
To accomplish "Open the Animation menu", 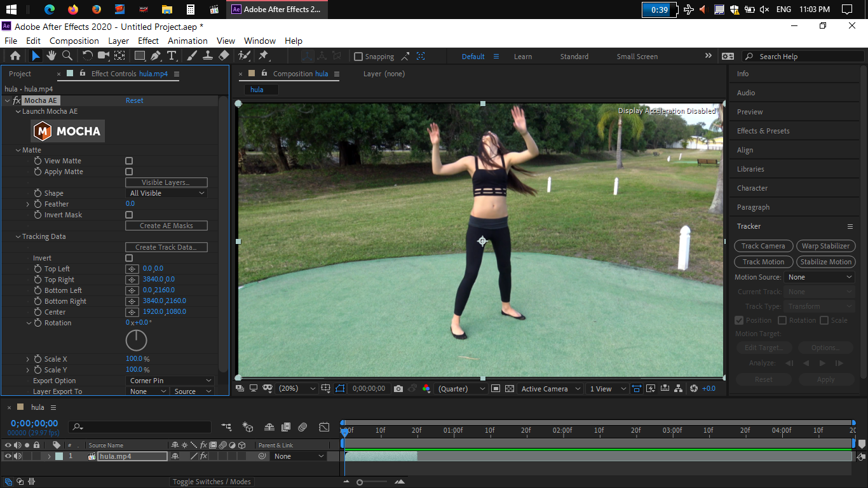I will click(187, 41).
